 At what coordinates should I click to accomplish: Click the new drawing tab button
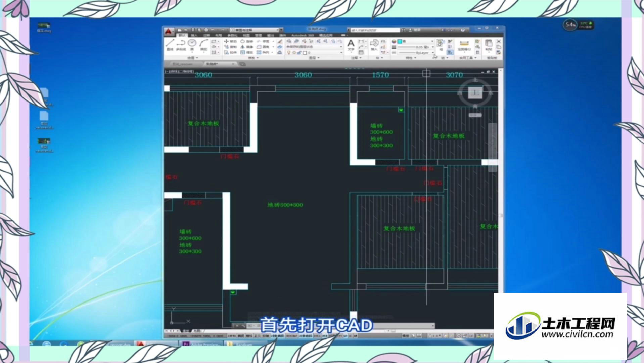(242, 64)
